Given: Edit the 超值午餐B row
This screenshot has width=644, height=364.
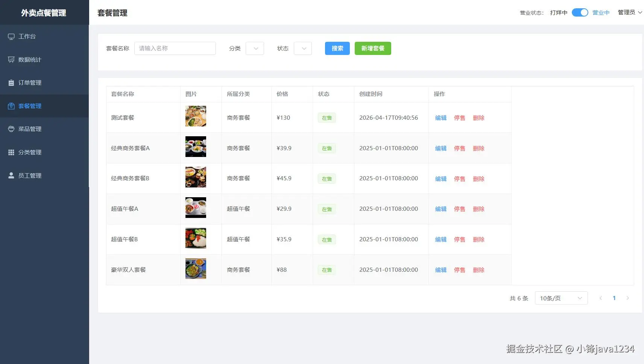Looking at the screenshot, I should pos(441,239).
